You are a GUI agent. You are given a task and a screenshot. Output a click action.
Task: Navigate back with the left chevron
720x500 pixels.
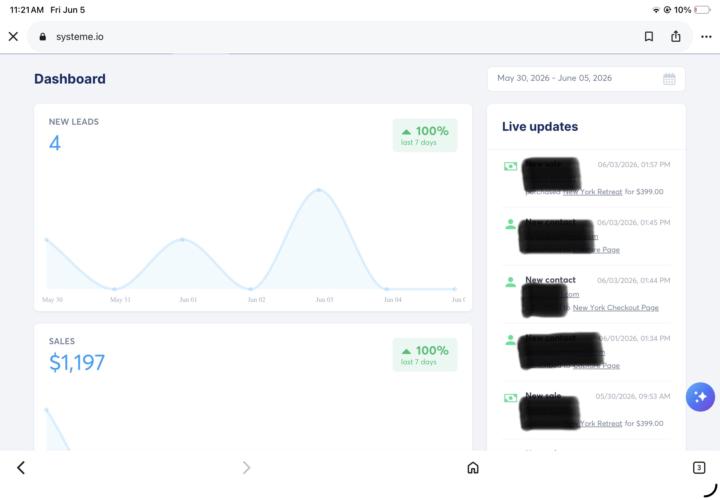(x=21, y=467)
